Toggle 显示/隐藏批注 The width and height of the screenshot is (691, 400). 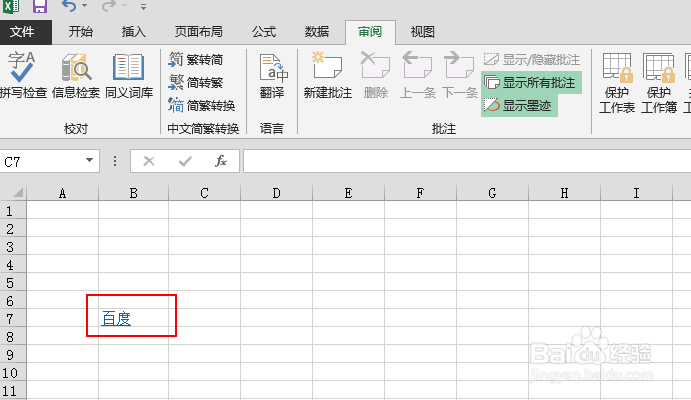point(531,59)
